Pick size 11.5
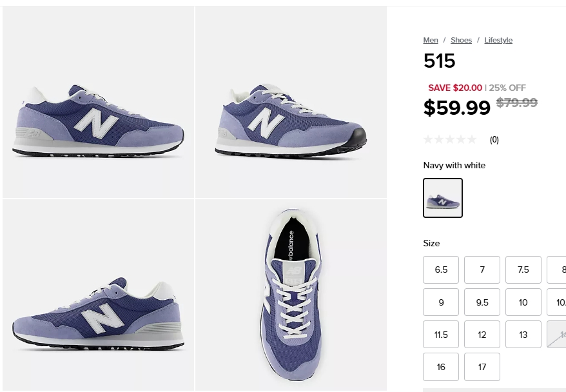Viewport: 566px width, 392px height. coord(441,335)
